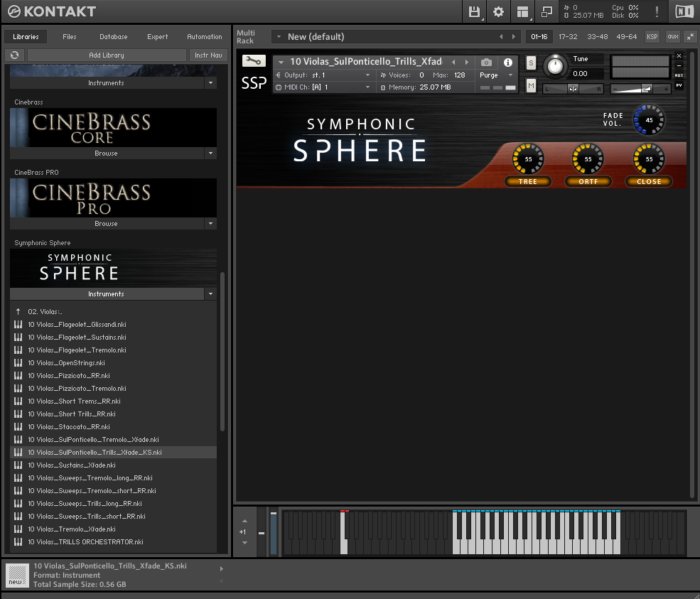Switch to the Database tab

[114, 37]
